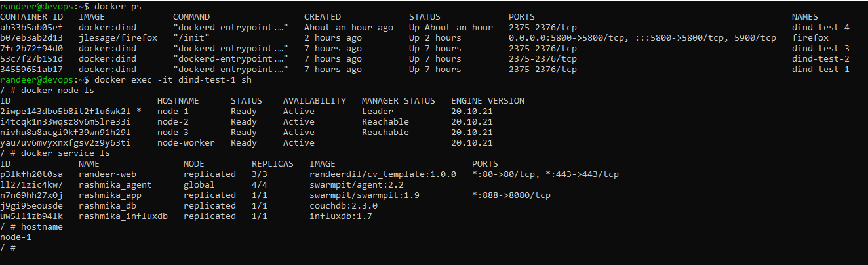
Task: Click image randeerdil/cv_template:1.0.0
Action: click(x=383, y=174)
